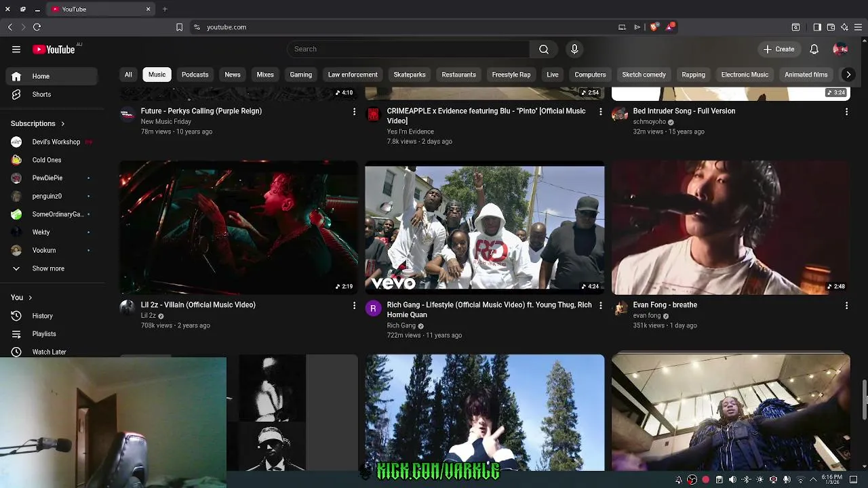Click the search magnifier button

click(x=544, y=49)
